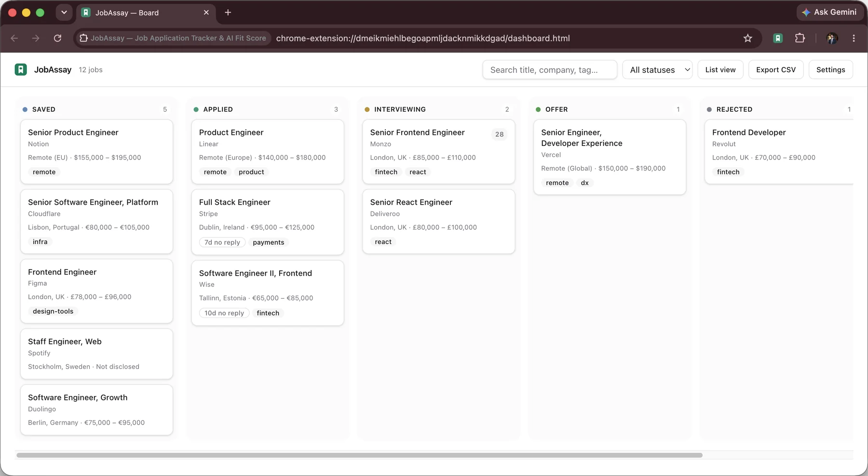Click the horizontal board scrollbar
The image size is (868, 476).
click(359, 455)
